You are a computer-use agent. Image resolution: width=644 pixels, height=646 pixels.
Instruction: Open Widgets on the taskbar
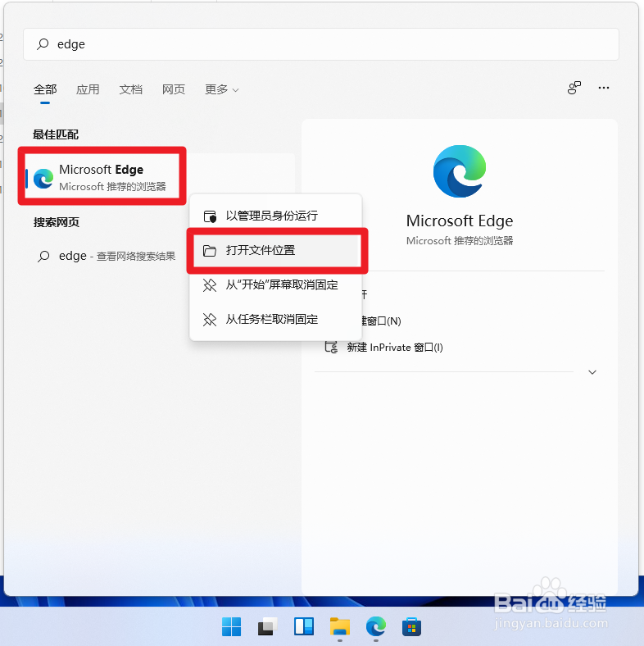[x=304, y=626]
